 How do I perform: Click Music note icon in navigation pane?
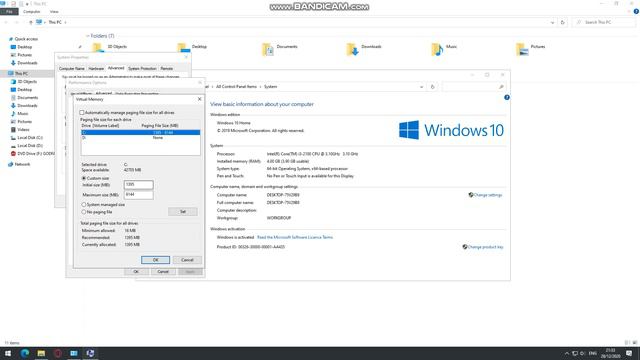point(13,113)
